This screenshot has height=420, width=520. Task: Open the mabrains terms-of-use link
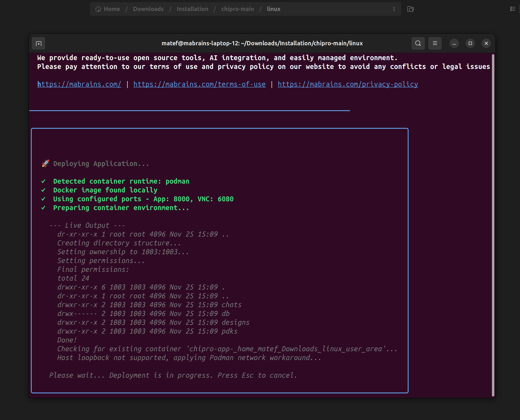(x=199, y=84)
